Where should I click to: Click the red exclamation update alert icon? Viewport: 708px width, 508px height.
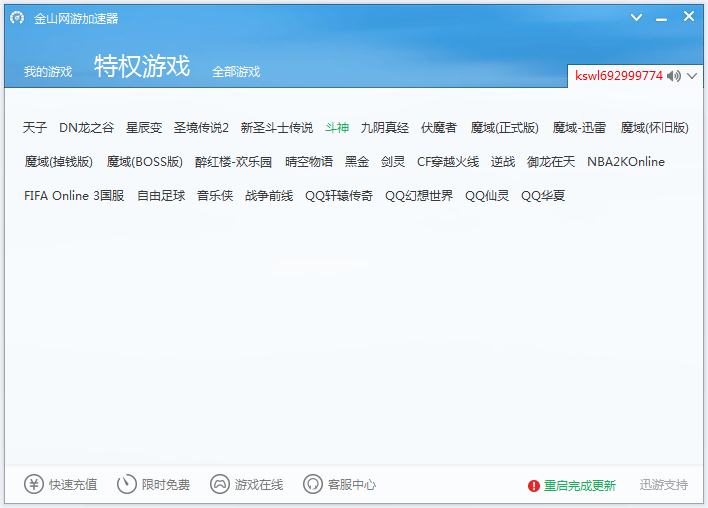534,486
